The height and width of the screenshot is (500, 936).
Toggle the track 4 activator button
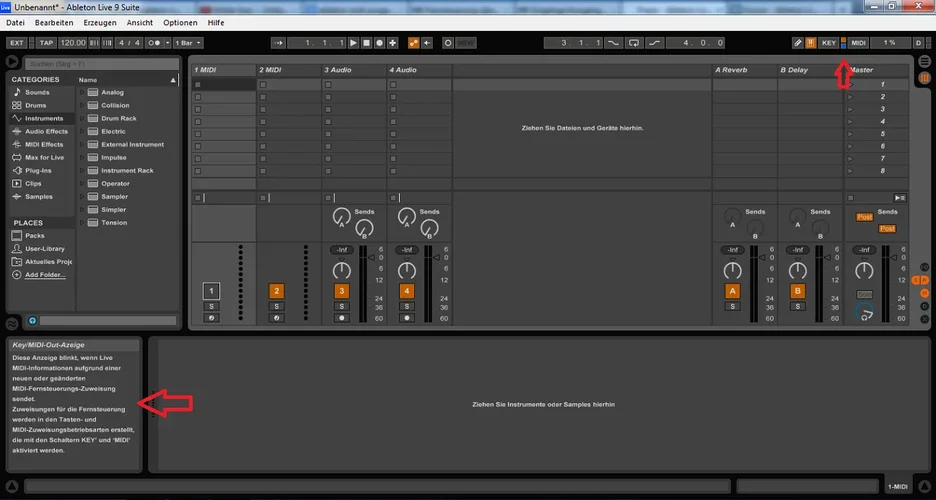407,291
